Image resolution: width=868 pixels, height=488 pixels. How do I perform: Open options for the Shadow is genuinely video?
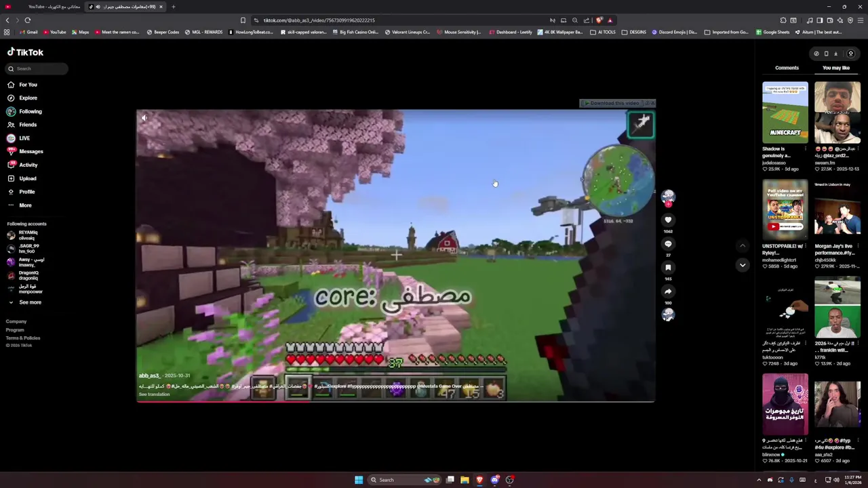coord(805,148)
